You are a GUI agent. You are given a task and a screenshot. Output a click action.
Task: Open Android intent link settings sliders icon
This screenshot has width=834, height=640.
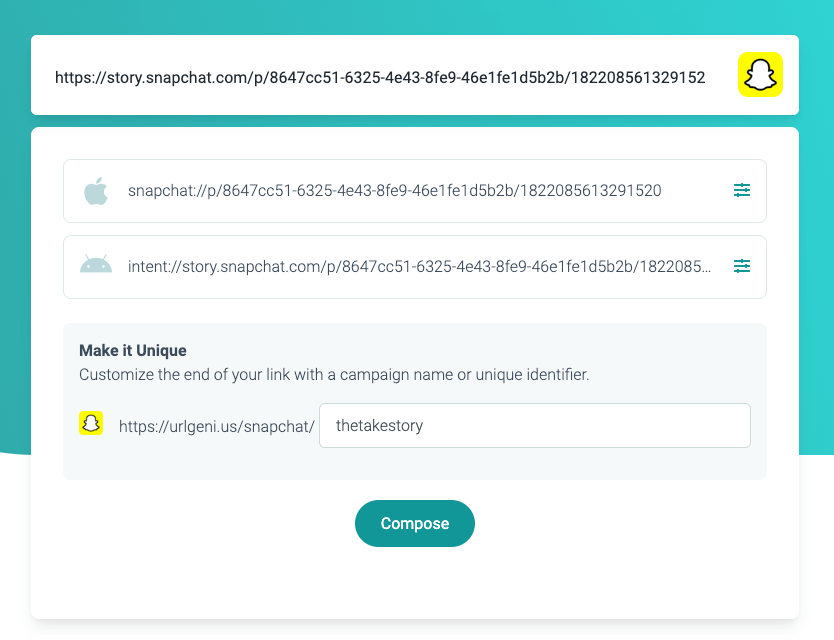pyautogui.click(x=742, y=266)
